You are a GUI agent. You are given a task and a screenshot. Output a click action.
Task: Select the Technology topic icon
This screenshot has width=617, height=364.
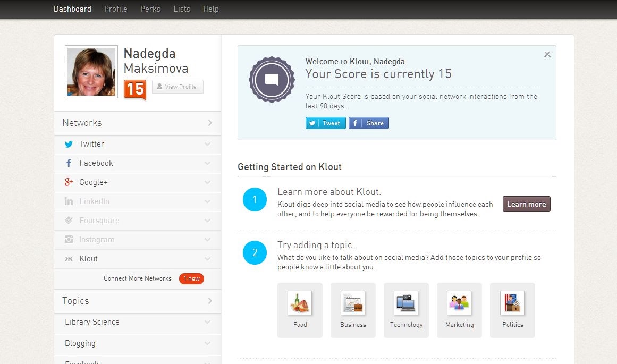pyautogui.click(x=406, y=302)
